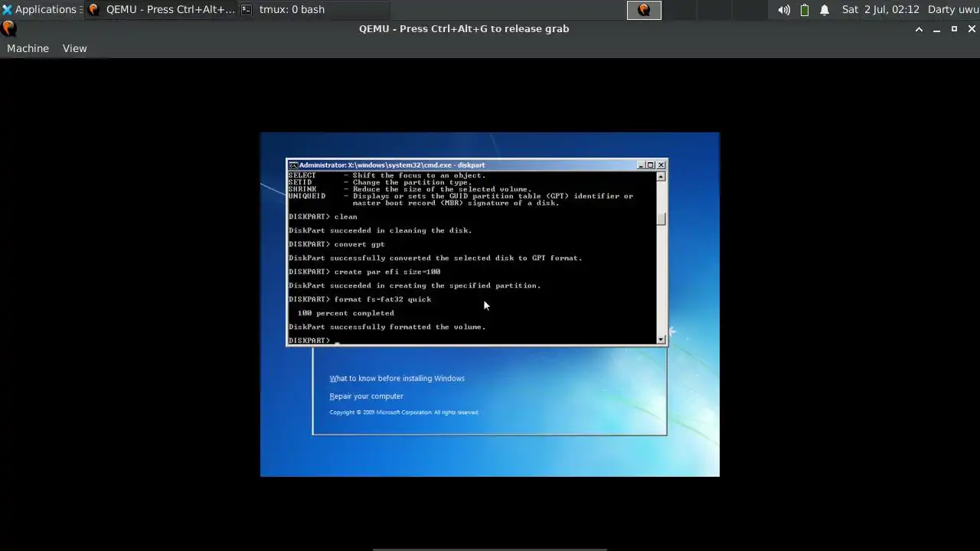Roll up the QEMU window with the up arrow

[x=919, y=29]
